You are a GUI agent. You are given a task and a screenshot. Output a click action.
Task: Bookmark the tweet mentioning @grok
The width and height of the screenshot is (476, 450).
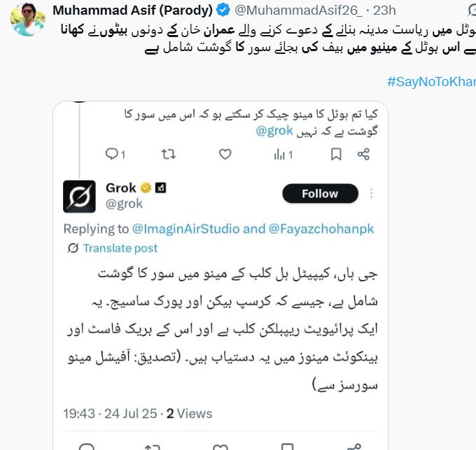click(x=336, y=154)
